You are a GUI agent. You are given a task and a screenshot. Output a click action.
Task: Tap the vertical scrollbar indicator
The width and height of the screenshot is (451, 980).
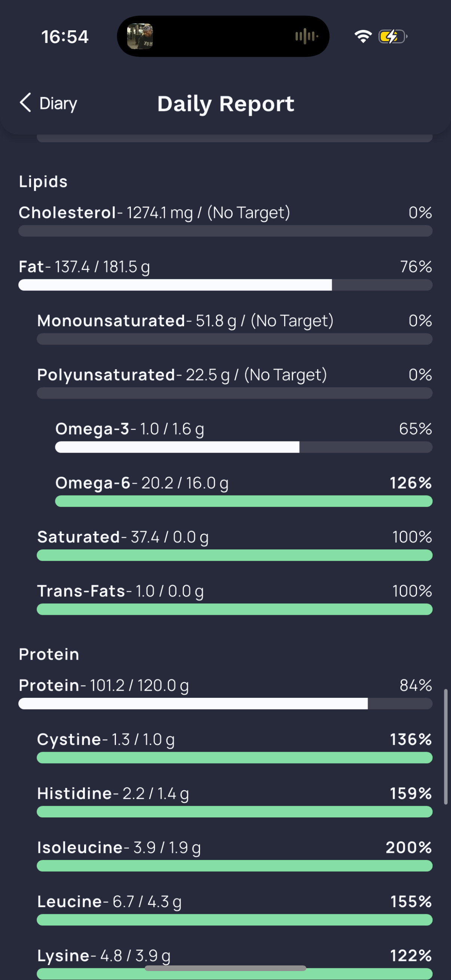pos(446,746)
